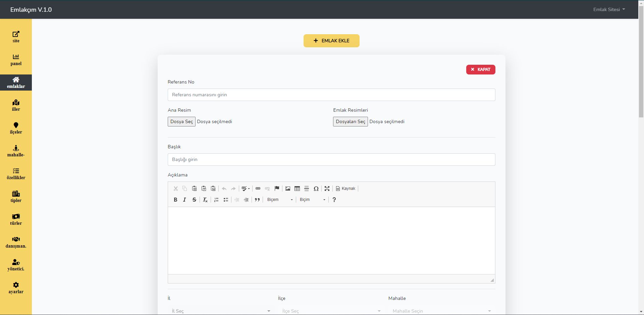The height and width of the screenshot is (315, 644).
Task: Toggle Kaynak source view in editor
Action: coord(345,189)
